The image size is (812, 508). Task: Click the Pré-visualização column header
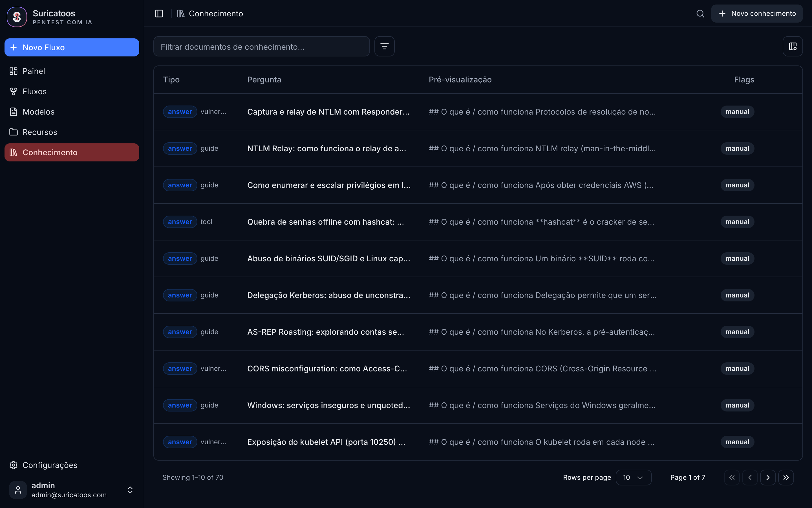460,80
